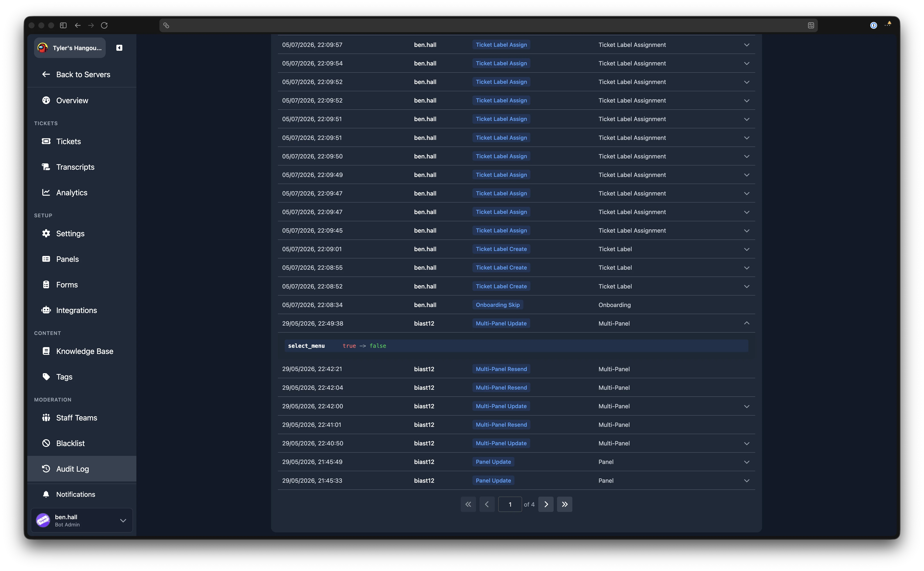Click the Settings gear icon
This screenshot has width=924, height=571.
pyautogui.click(x=46, y=233)
